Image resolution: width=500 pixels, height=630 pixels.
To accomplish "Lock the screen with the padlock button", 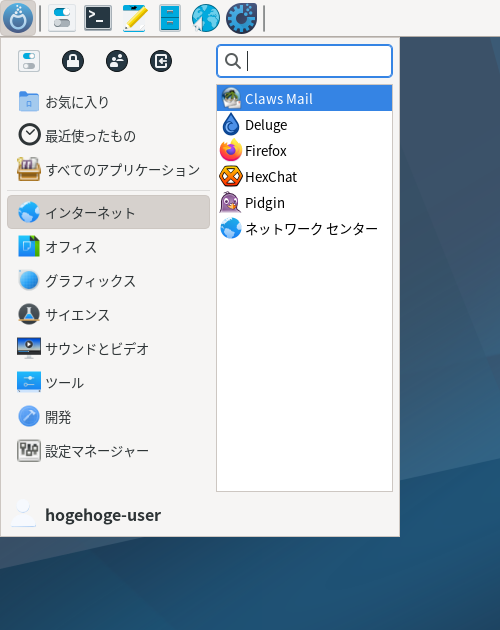I will coord(73,61).
